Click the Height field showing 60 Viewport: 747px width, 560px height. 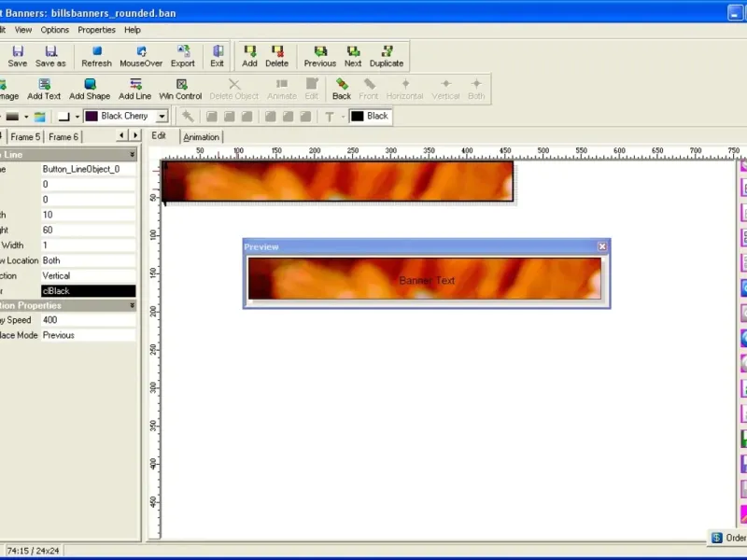pos(88,230)
